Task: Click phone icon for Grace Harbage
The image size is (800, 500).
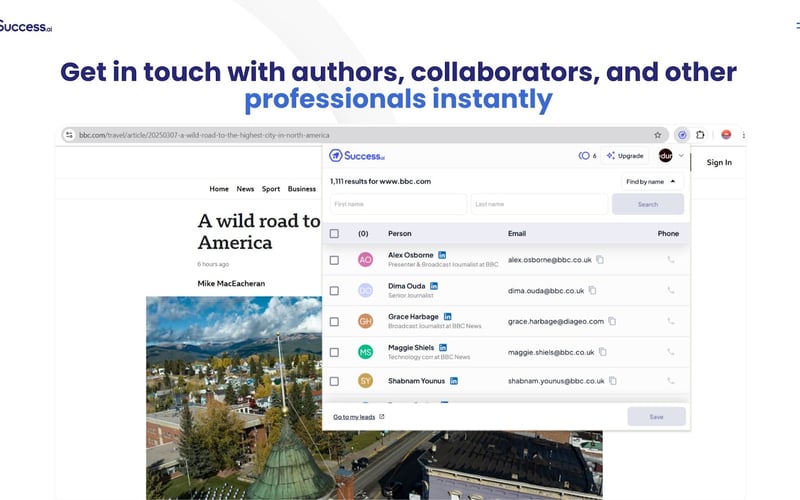Action: [671, 321]
